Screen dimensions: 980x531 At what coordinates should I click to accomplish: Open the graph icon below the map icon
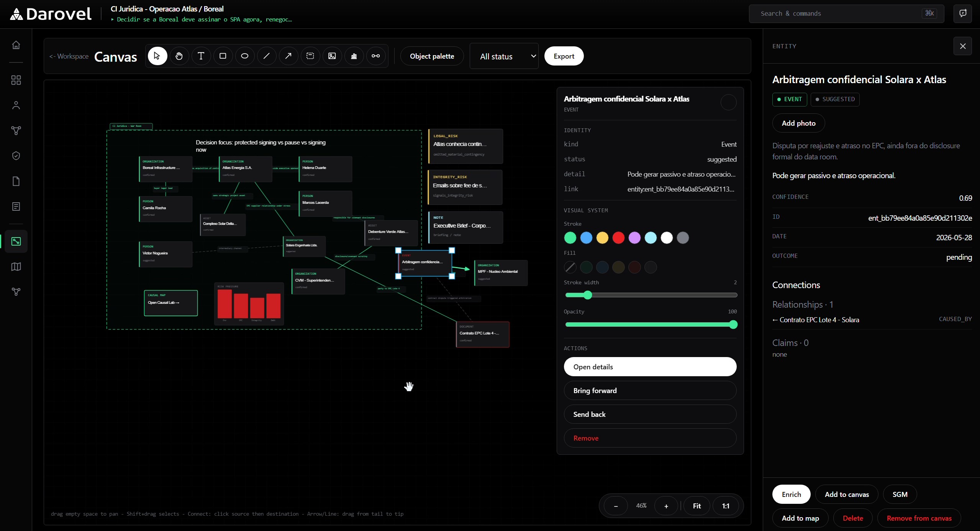tap(16, 292)
